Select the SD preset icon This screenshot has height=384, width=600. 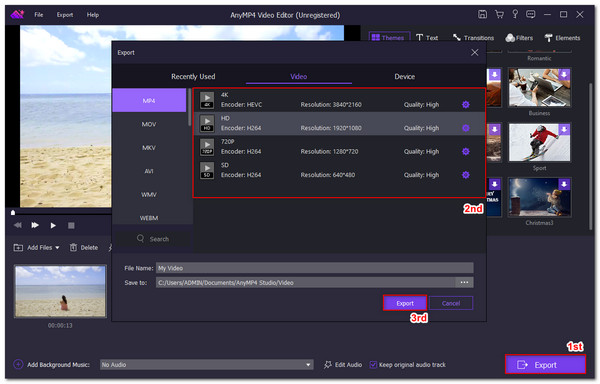pyautogui.click(x=207, y=170)
